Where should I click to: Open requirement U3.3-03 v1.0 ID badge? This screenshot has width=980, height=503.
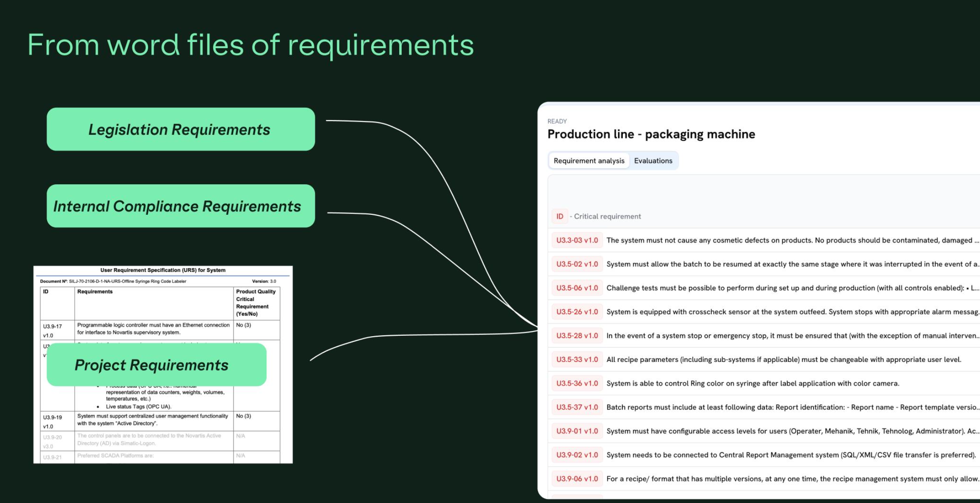[577, 240]
